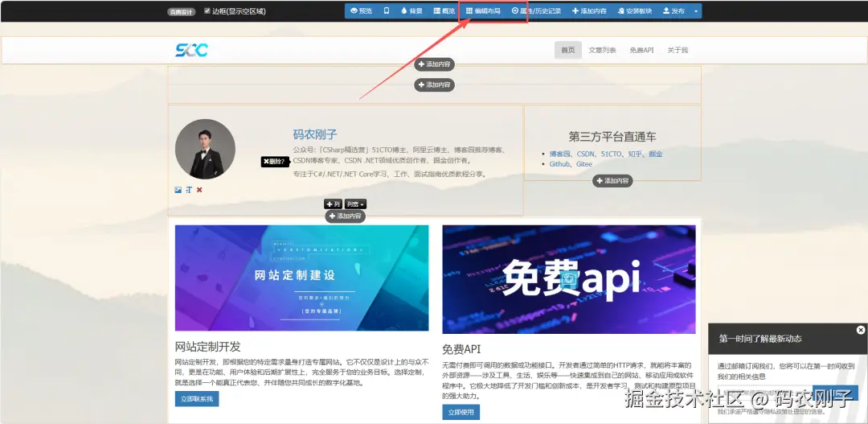
Task: Click the 立即使用 button
Action: click(x=461, y=413)
